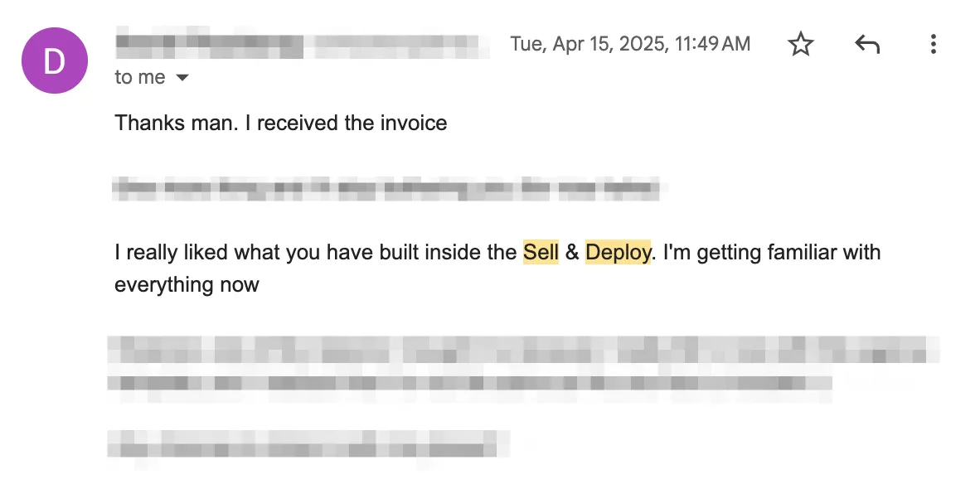Image resolution: width=980 pixels, height=484 pixels.
Task: Click the blurred sender name
Action: (210, 42)
